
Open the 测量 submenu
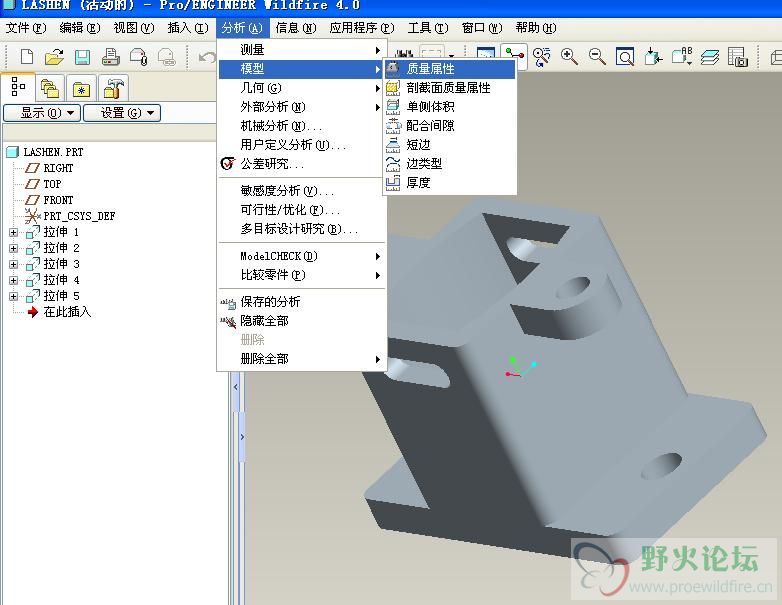(302, 50)
